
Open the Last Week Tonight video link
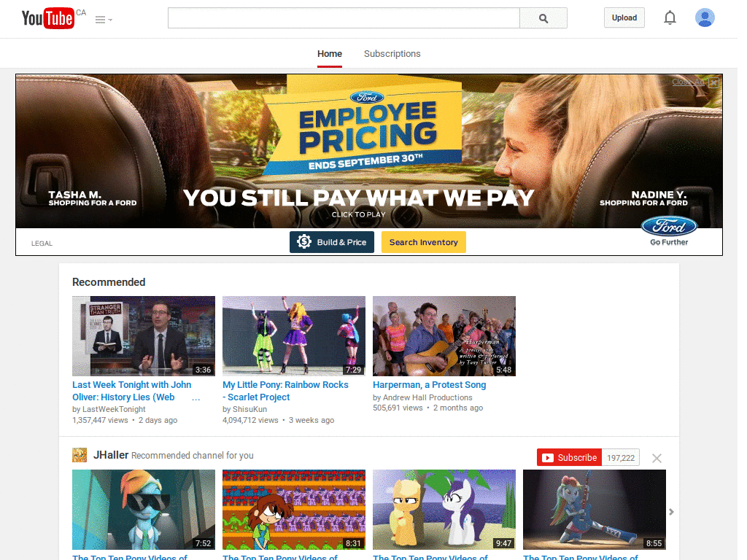[x=131, y=389]
